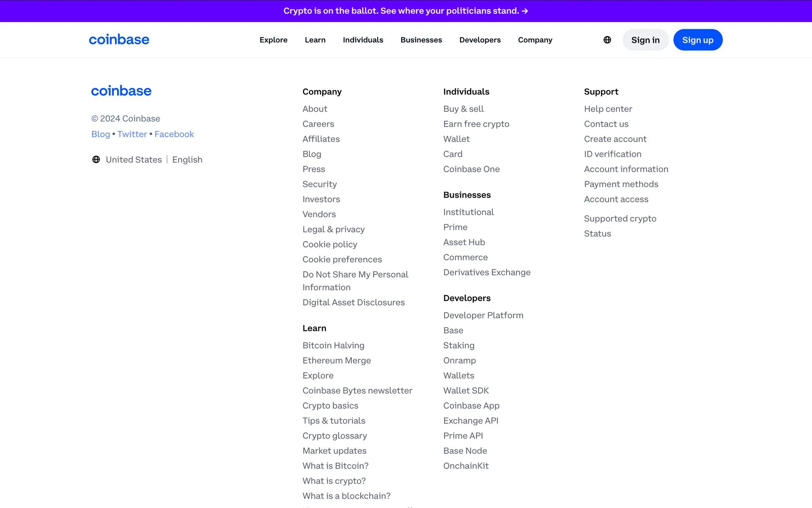Go to Help center support link
The height and width of the screenshot is (508, 812).
[608, 109]
